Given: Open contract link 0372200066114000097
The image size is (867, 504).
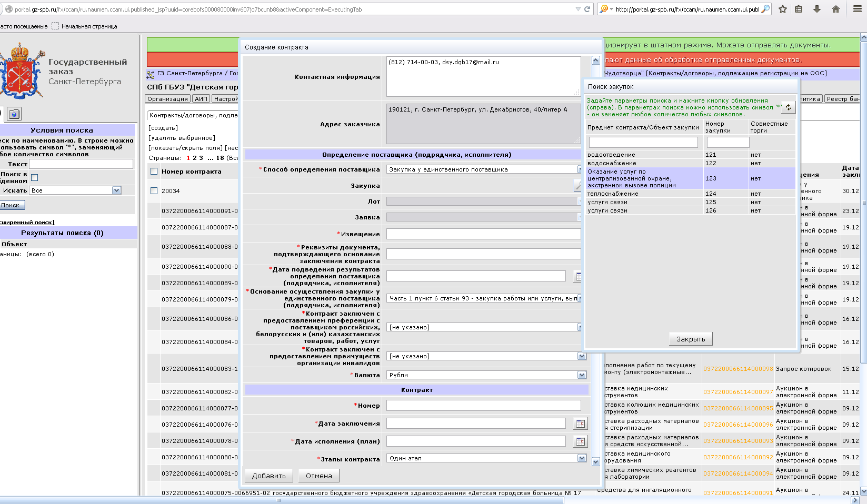Looking at the screenshot, I should coord(738,392).
